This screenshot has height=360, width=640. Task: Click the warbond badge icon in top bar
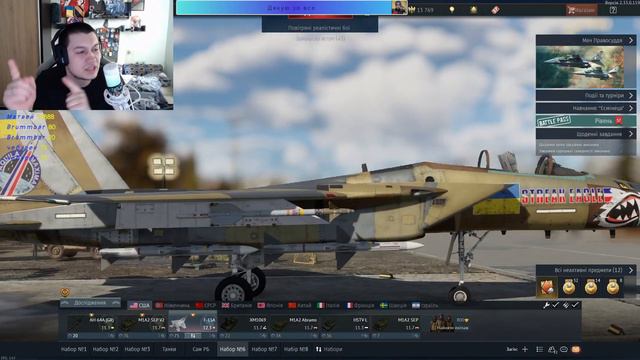tap(473, 10)
